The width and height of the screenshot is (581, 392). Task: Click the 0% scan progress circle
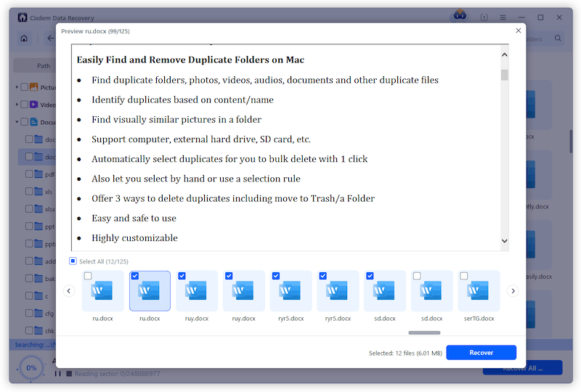pyautogui.click(x=31, y=367)
